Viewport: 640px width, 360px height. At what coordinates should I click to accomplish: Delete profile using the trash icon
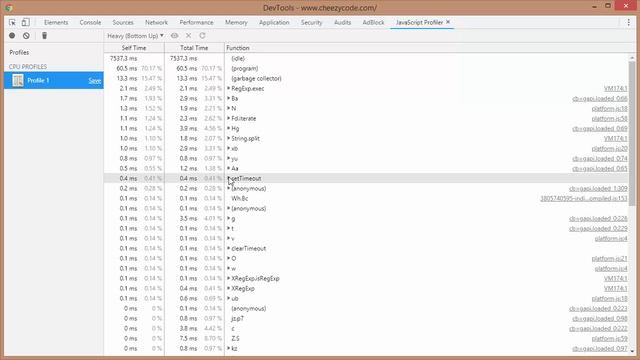tap(44, 36)
